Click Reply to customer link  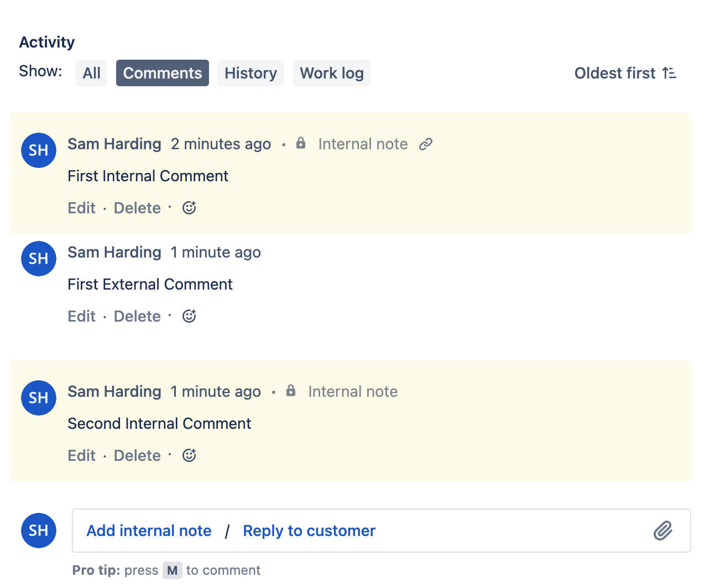(309, 531)
